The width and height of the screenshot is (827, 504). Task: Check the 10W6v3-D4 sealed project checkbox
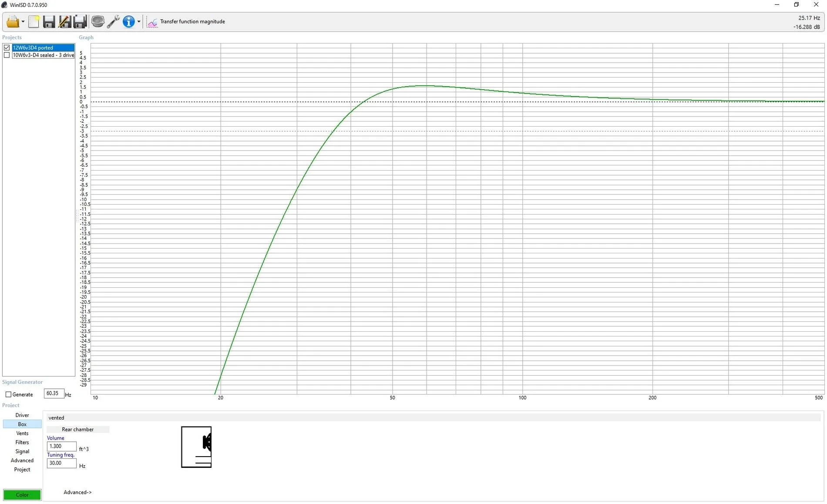pyautogui.click(x=7, y=55)
